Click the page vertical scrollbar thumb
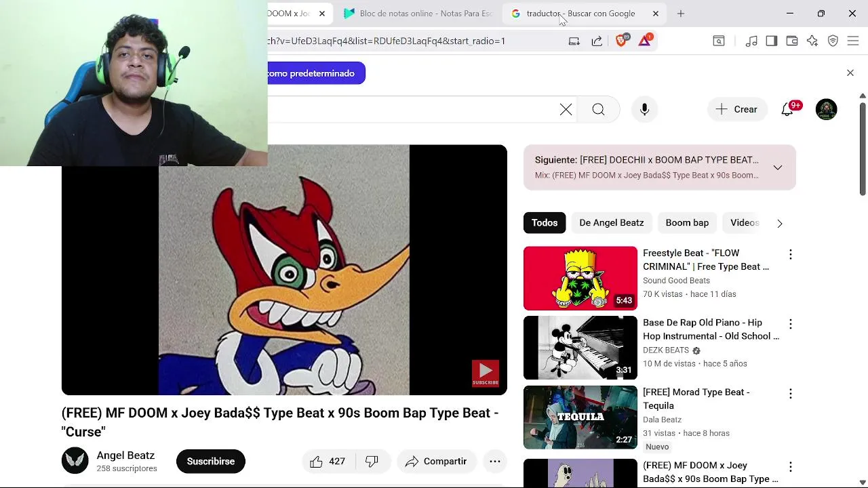 point(863,148)
